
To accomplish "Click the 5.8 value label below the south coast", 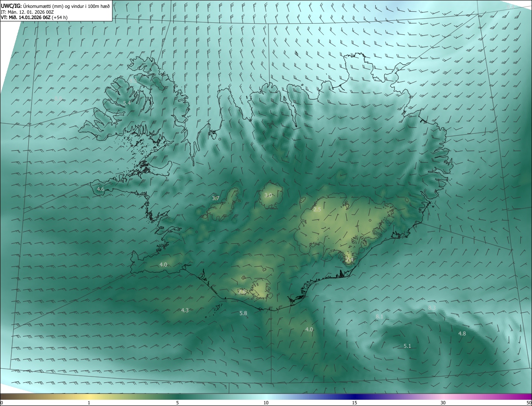I will click(244, 313).
